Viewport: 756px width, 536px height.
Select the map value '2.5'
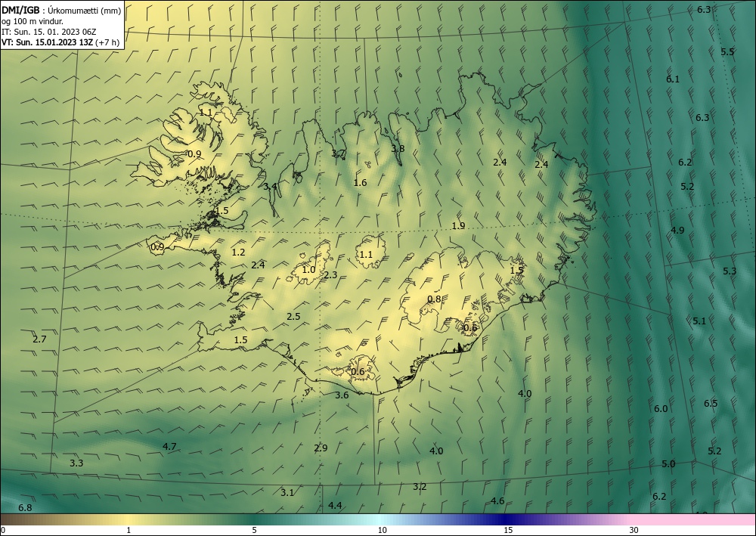tap(293, 317)
